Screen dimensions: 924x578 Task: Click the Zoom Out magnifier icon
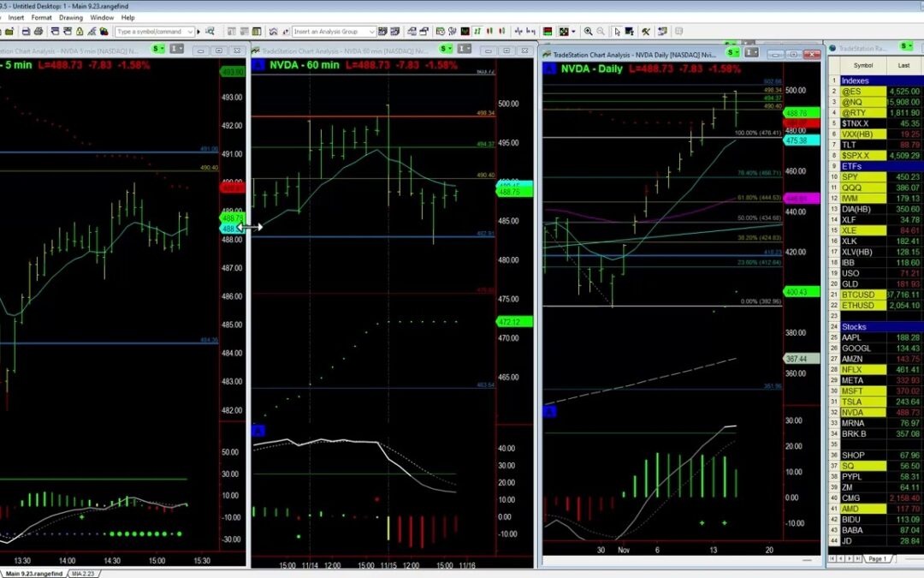tap(601, 32)
